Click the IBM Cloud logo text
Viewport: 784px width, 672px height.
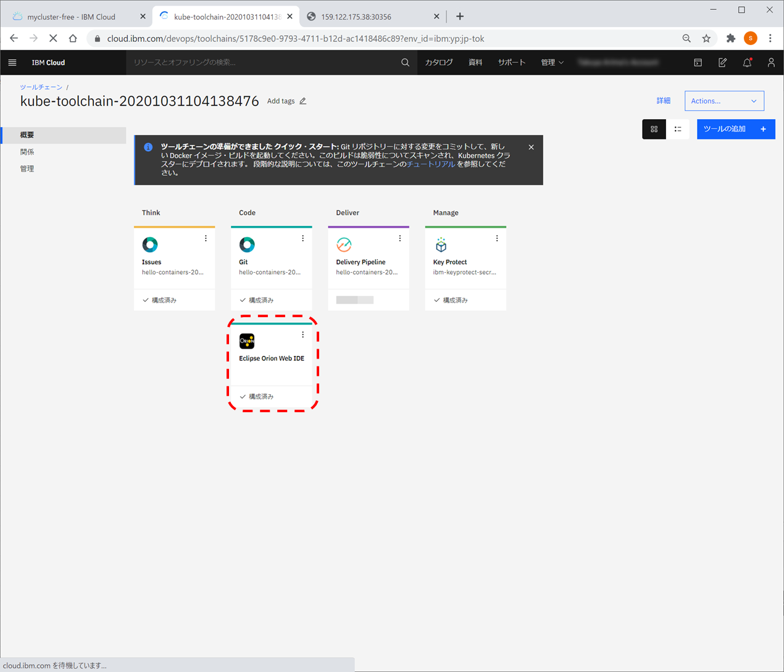48,62
